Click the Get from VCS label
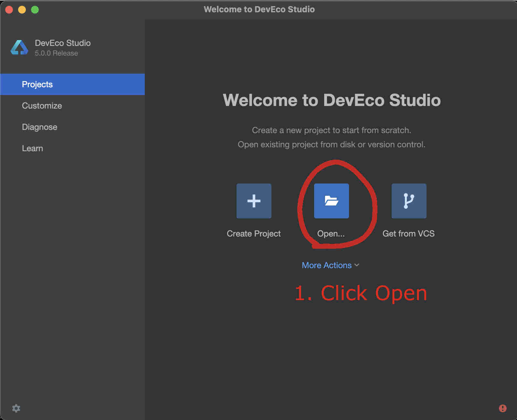517x420 pixels. [x=408, y=234]
